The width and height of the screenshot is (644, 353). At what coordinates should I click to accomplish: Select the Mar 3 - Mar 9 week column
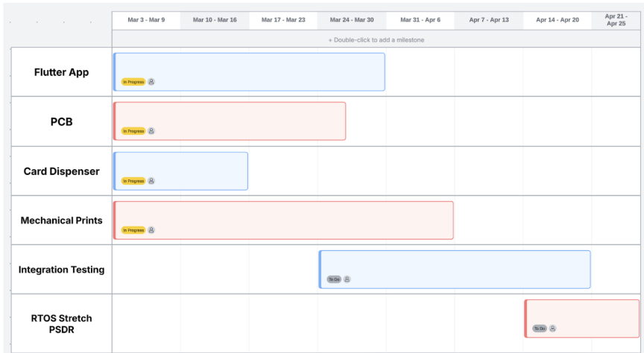(146, 20)
